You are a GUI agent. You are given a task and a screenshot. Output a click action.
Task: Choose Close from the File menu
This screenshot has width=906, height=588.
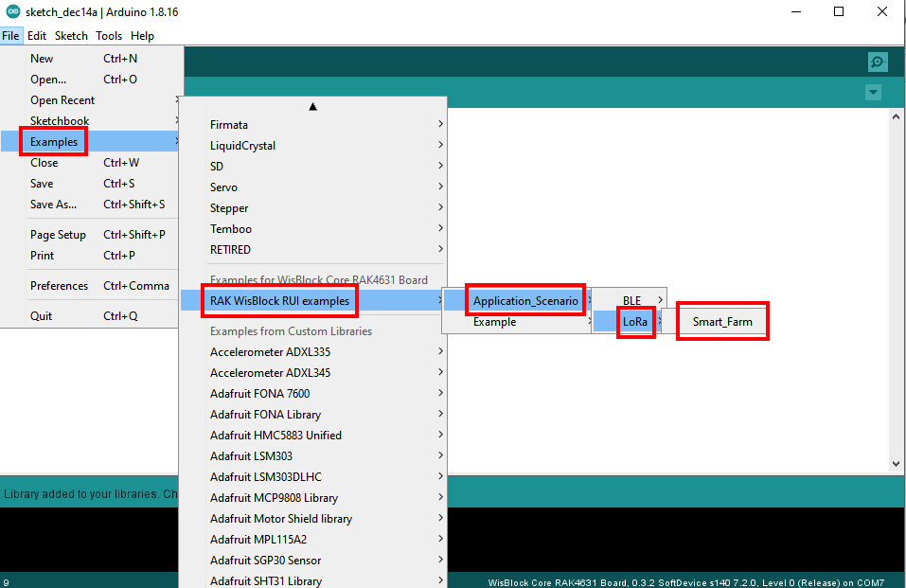pos(91,163)
